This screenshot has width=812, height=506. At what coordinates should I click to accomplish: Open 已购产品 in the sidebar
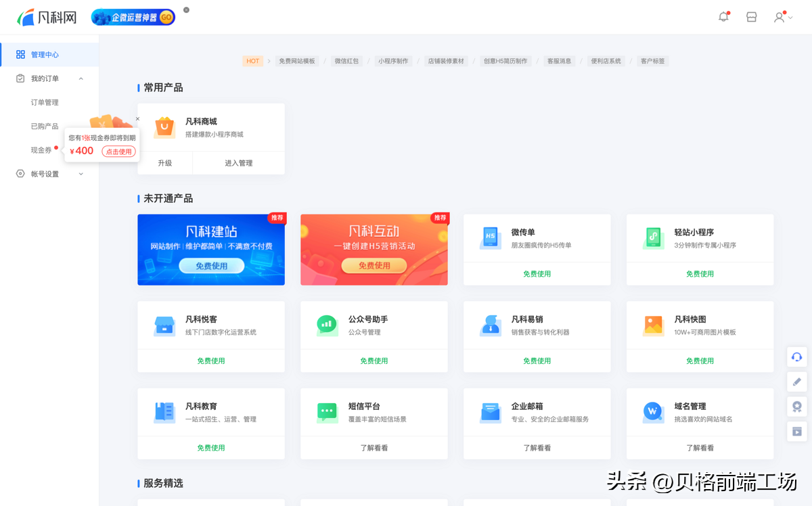(x=45, y=127)
